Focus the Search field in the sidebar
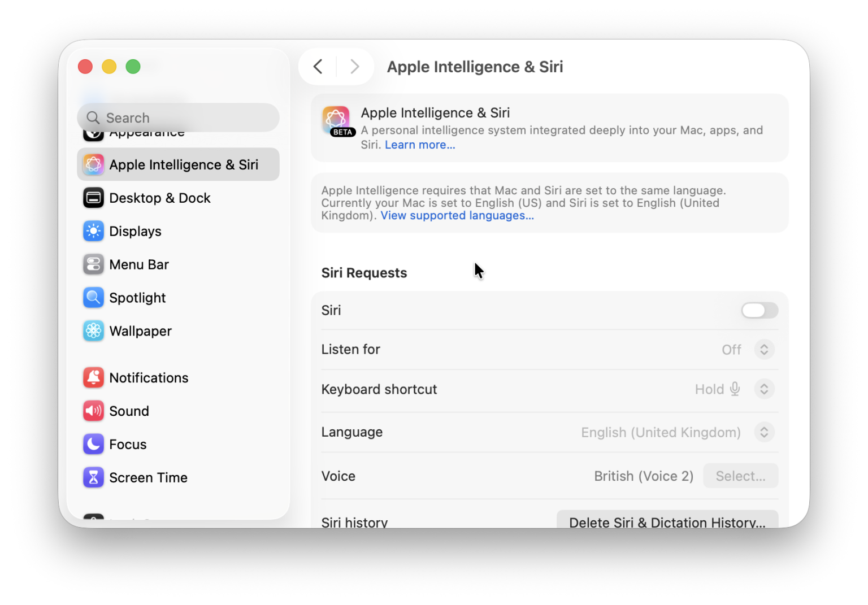 pos(178,117)
